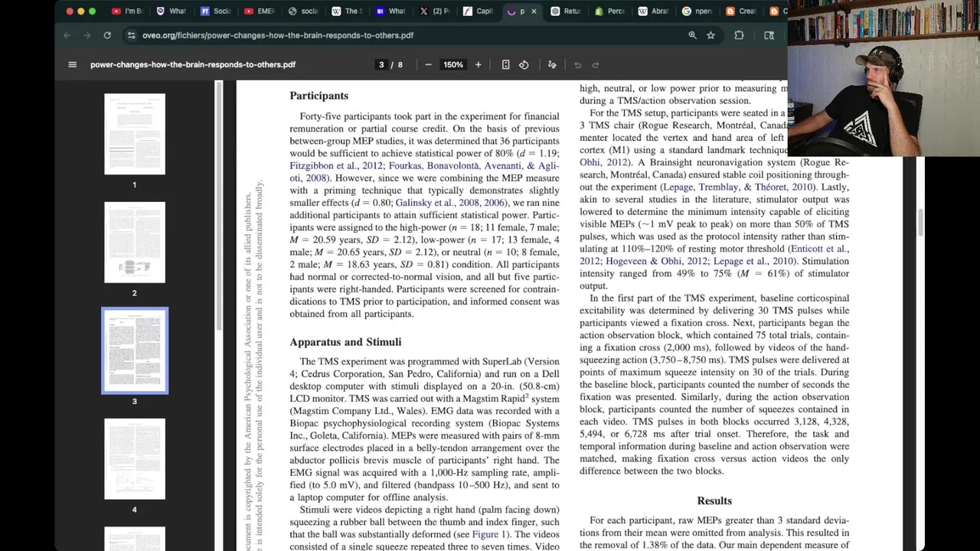980x551 pixels.
Task: Click the "Participants" section heading
Action: 318,96
